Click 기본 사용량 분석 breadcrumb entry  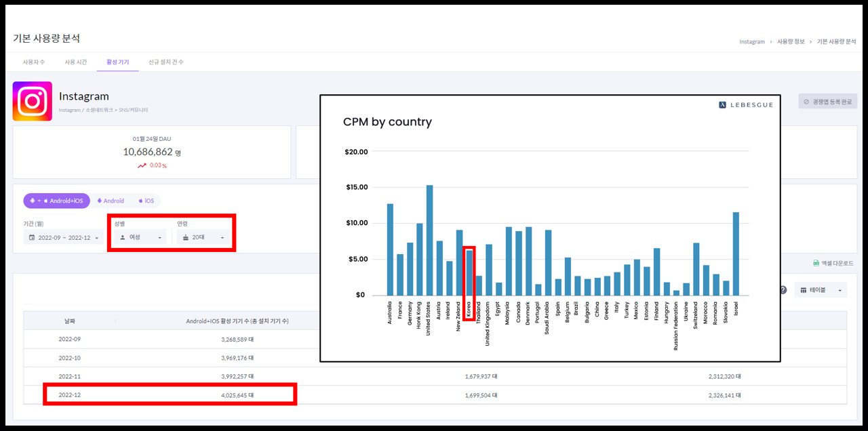click(837, 42)
